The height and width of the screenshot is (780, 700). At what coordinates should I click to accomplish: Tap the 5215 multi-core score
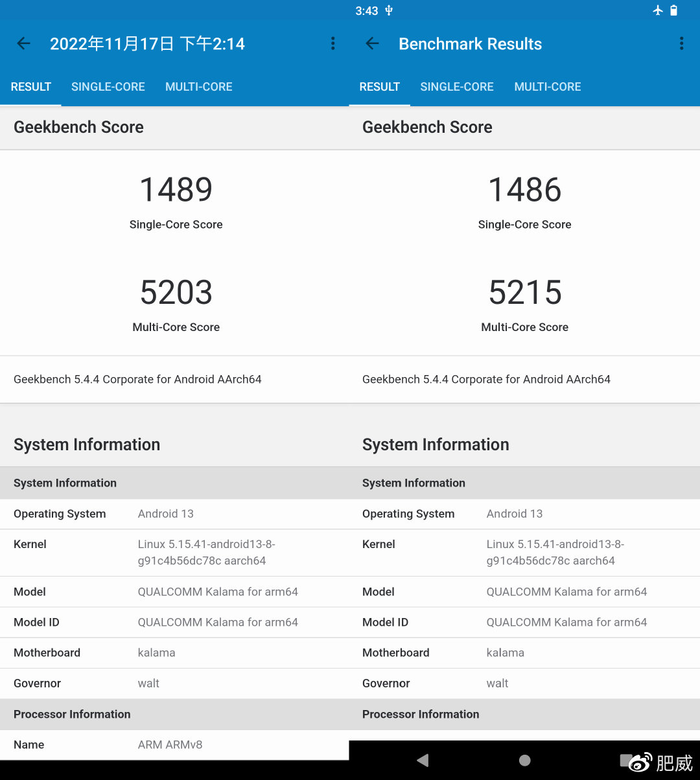(x=525, y=293)
